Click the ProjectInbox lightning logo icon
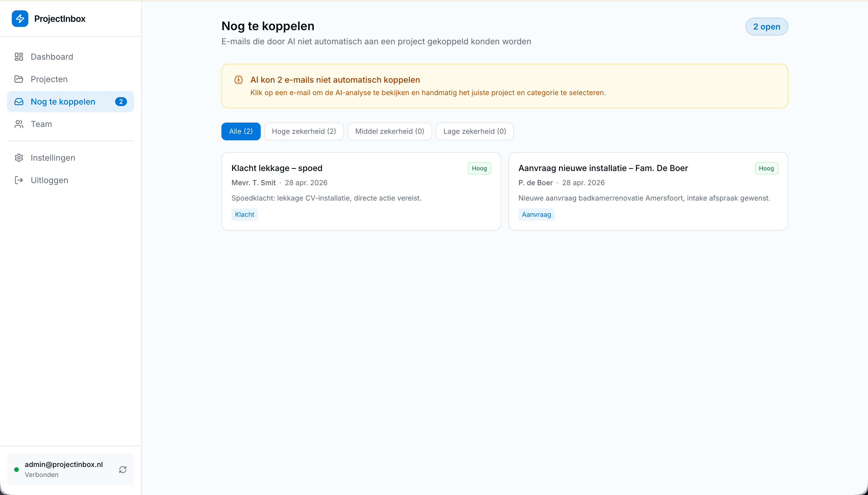Screen dimensions: 868x495 20,19
